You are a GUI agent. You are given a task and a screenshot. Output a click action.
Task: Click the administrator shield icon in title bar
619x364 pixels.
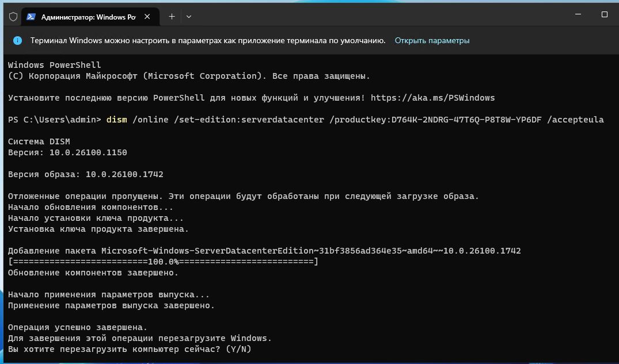pyautogui.click(x=13, y=17)
